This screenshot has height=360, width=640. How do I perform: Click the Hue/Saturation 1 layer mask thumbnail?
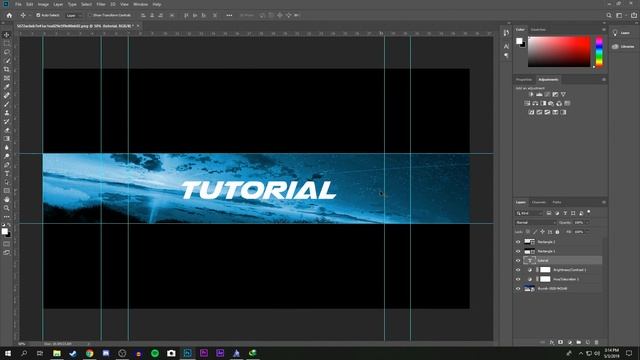[x=545, y=279]
